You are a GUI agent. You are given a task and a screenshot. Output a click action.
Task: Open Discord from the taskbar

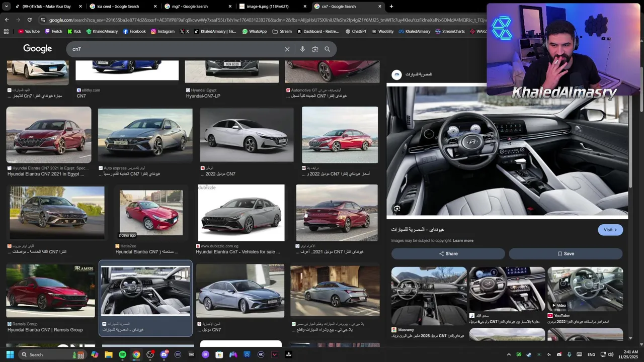[164, 354]
